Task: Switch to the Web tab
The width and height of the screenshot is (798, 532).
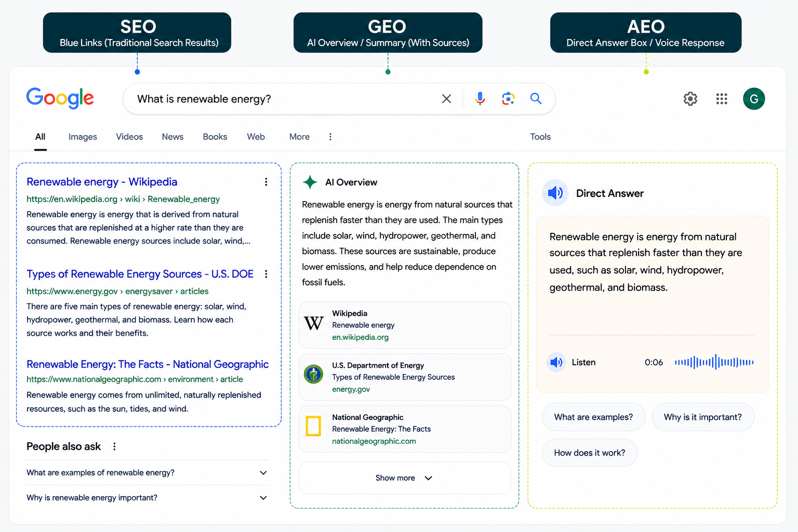Action: (x=256, y=137)
